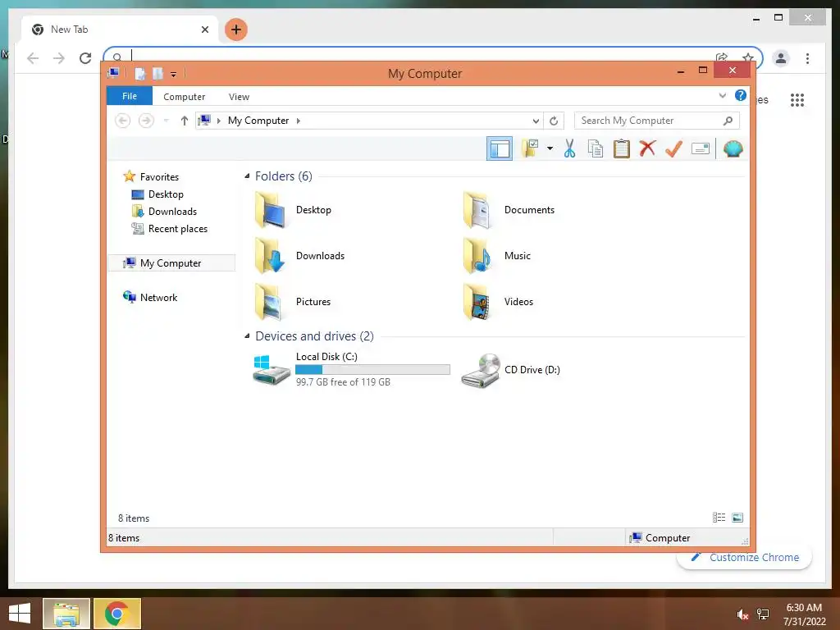Expand the ribbon with the chevron
The image size is (840, 630).
[722, 95]
